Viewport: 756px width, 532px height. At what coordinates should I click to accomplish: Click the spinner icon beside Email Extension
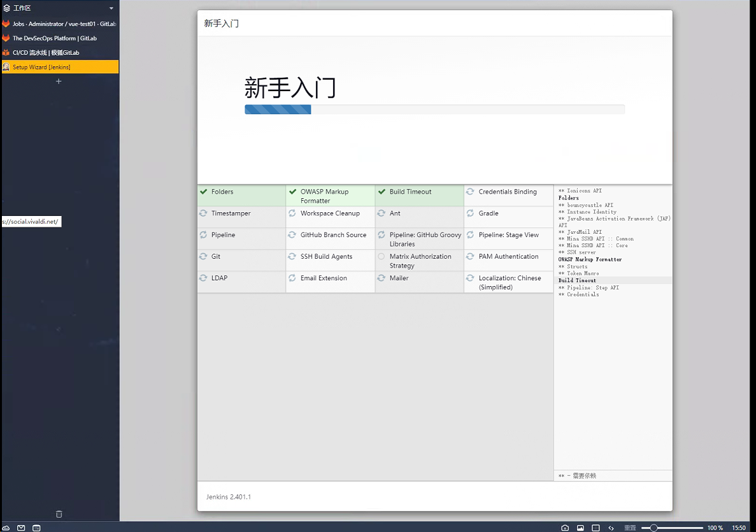click(x=292, y=278)
